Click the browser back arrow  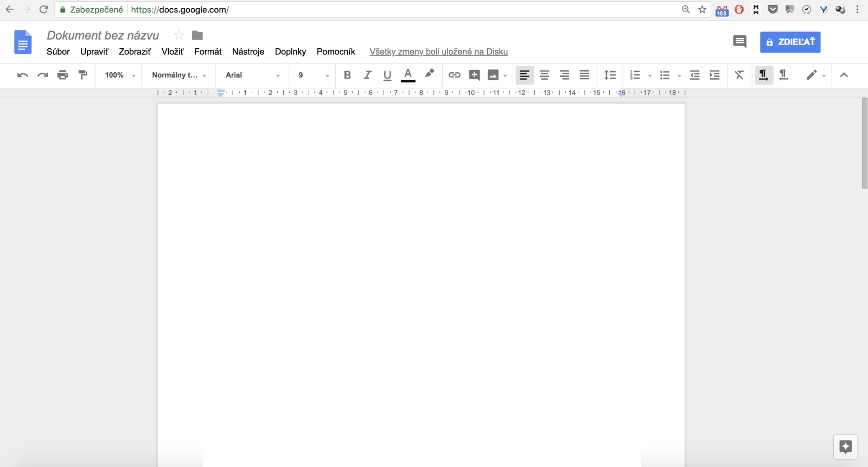click(x=9, y=9)
